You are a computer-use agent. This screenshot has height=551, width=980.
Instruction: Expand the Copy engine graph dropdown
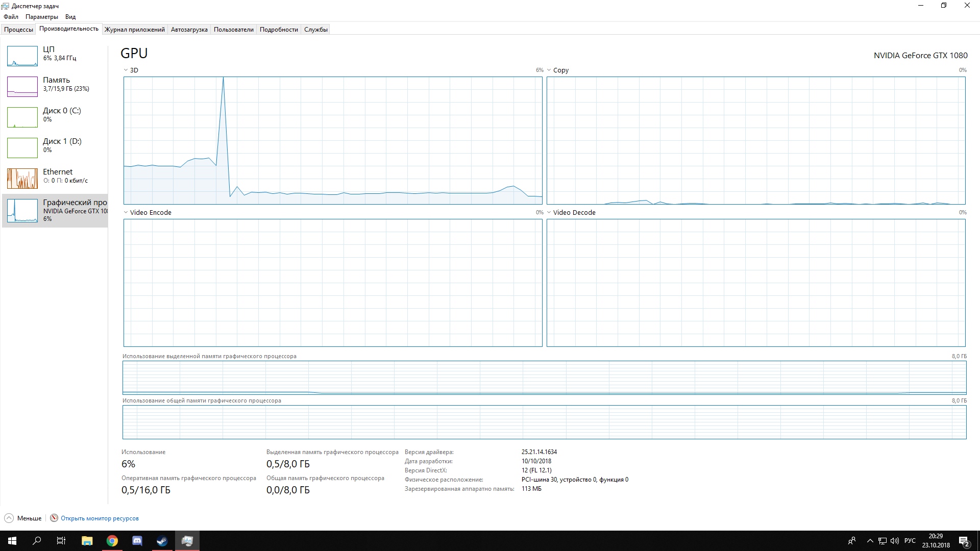pos(549,70)
